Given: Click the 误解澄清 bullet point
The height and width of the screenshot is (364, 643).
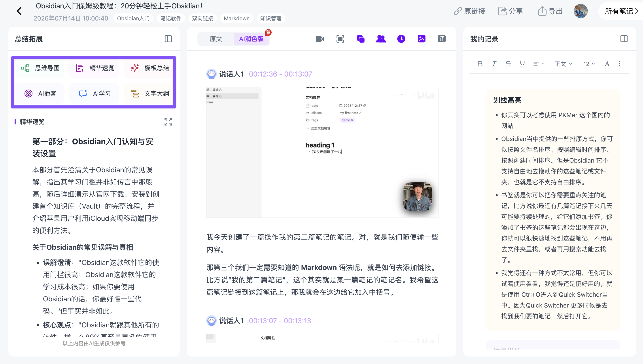Looking at the screenshot, I should [x=101, y=287].
